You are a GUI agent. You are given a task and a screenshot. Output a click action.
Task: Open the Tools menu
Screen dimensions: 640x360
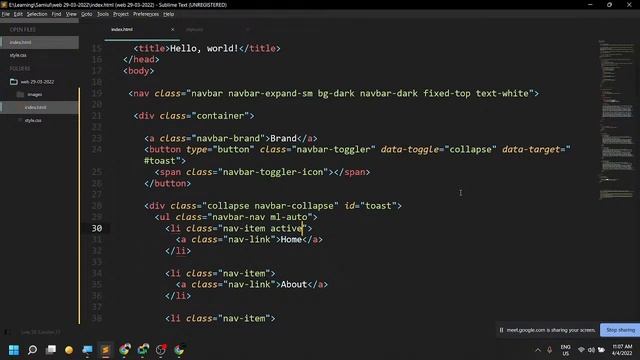pos(103,14)
